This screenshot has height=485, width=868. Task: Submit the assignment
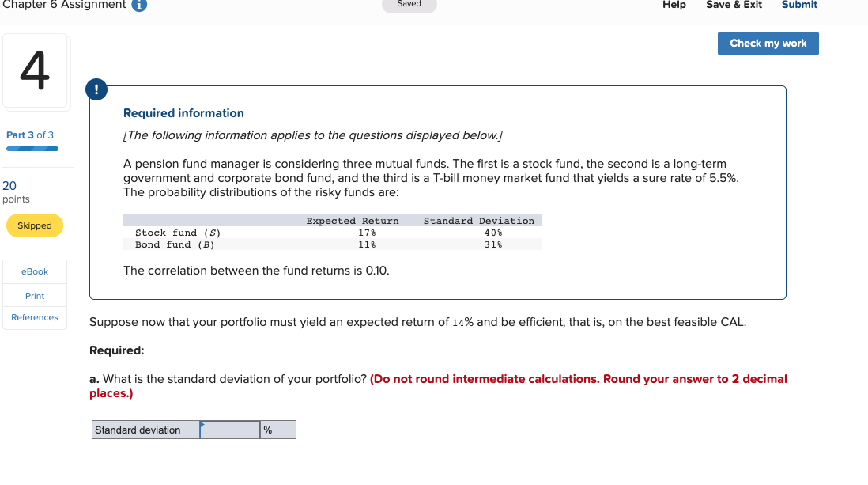tap(798, 5)
